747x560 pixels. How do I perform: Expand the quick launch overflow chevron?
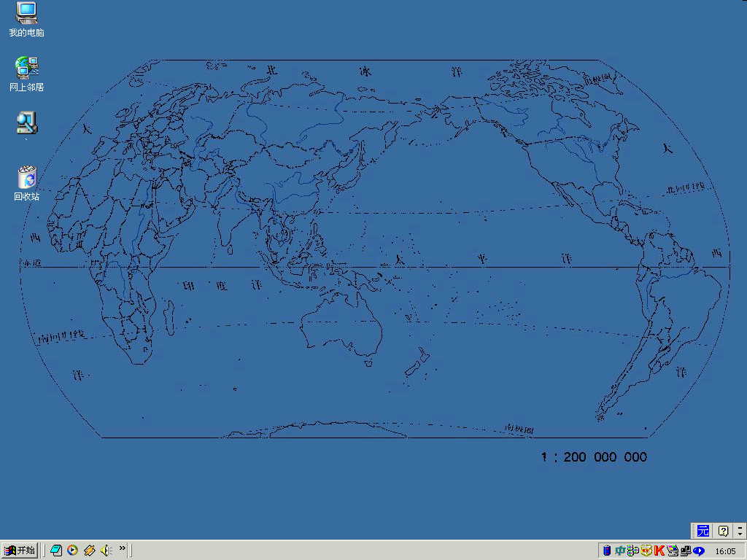122,548
